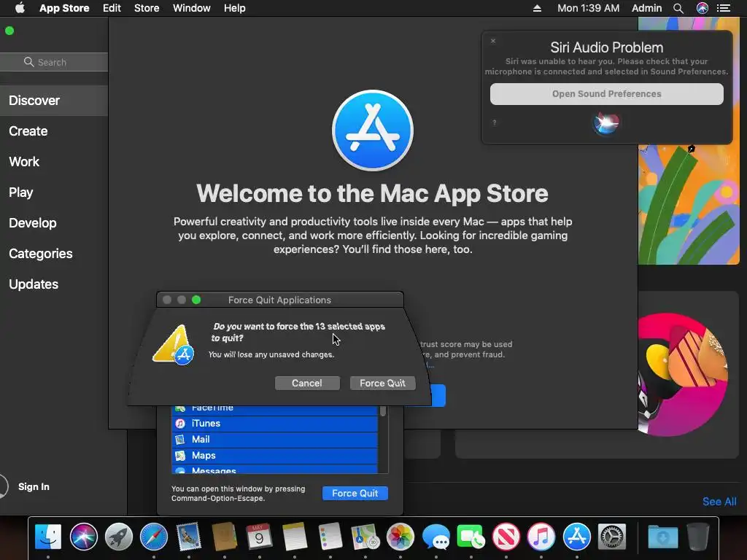The height and width of the screenshot is (560, 747).
Task: Open Messages bubble icon in dock
Action: click(x=436, y=537)
